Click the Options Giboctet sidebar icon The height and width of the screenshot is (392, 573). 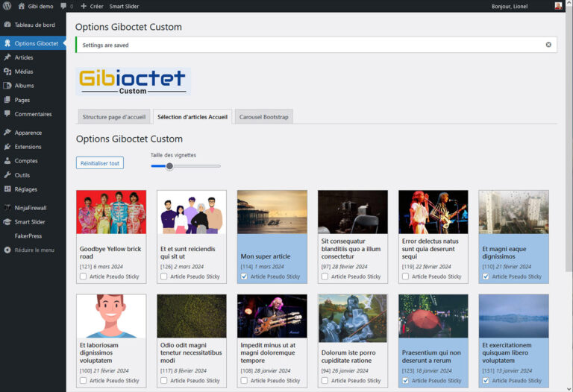[x=7, y=43]
